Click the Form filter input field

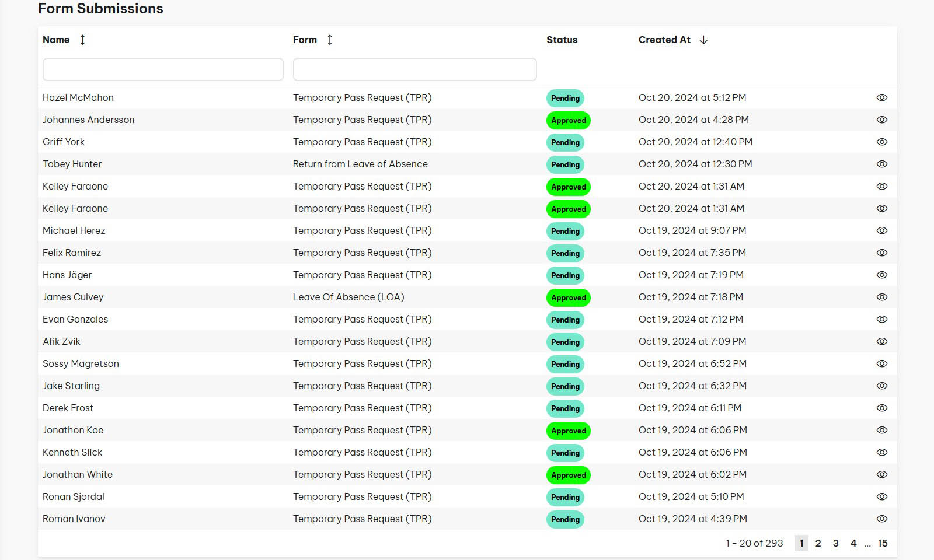pos(414,69)
